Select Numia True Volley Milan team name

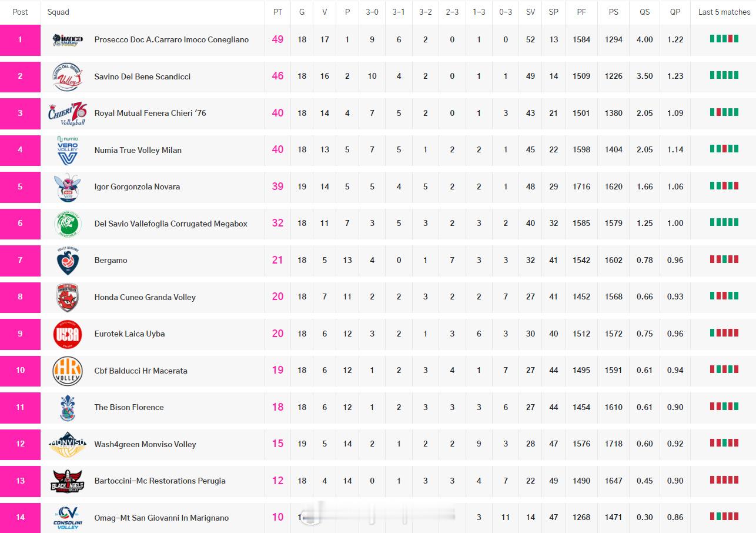(x=138, y=150)
